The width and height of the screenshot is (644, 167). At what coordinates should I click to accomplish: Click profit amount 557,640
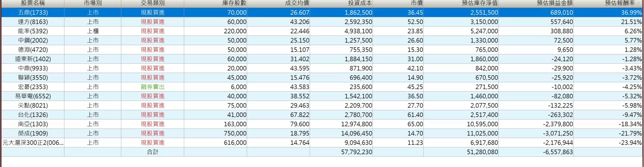coord(561,22)
